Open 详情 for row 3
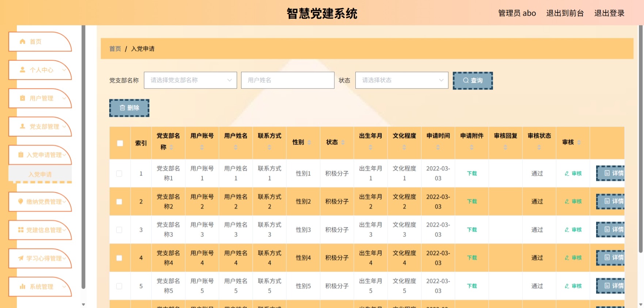644x308 pixels. (x=610, y=230)
